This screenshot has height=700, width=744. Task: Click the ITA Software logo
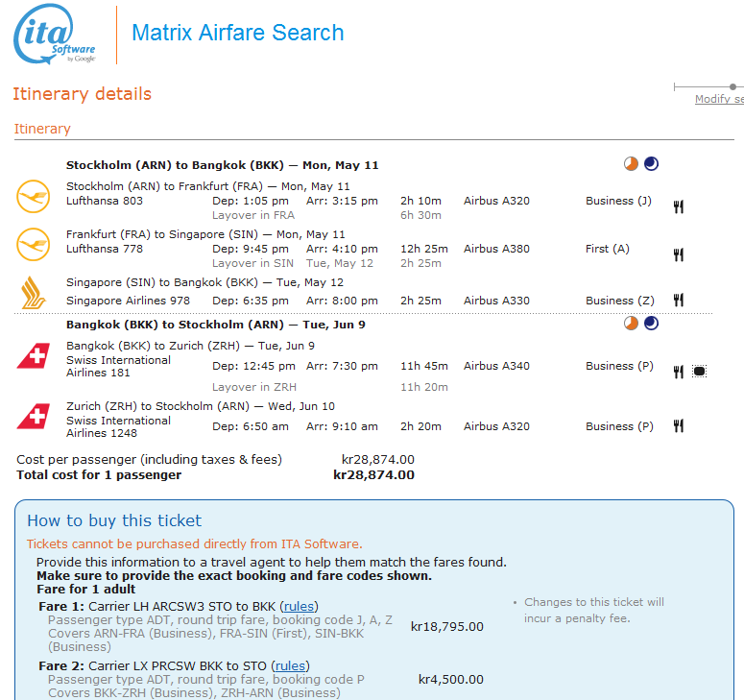(x=55, y=34)
